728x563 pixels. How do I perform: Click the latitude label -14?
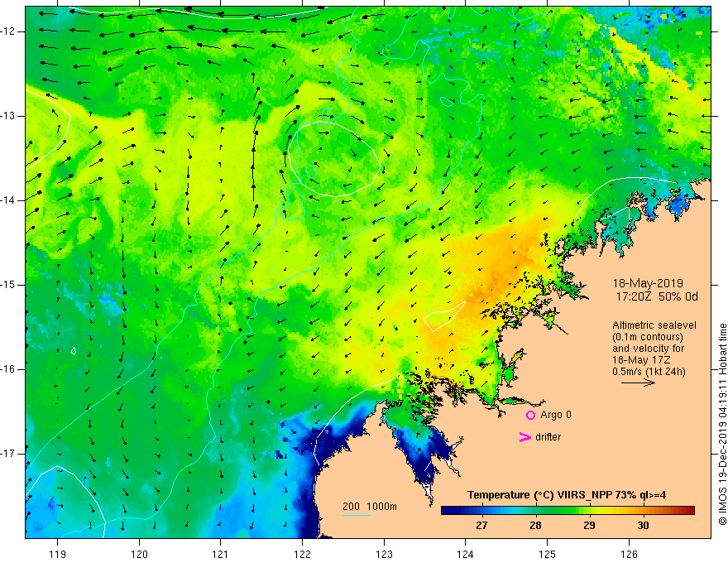(x=8, y=200)
